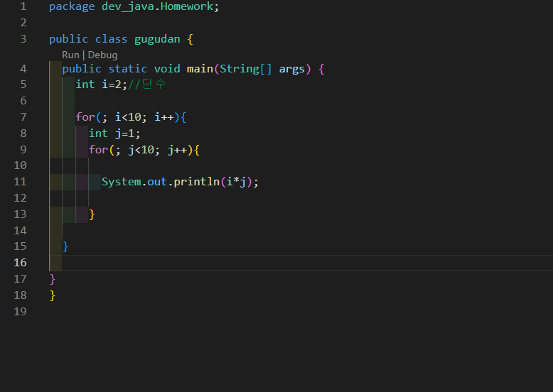Click the main method name
The image size is (553, 392).
(x=200, y=69)
